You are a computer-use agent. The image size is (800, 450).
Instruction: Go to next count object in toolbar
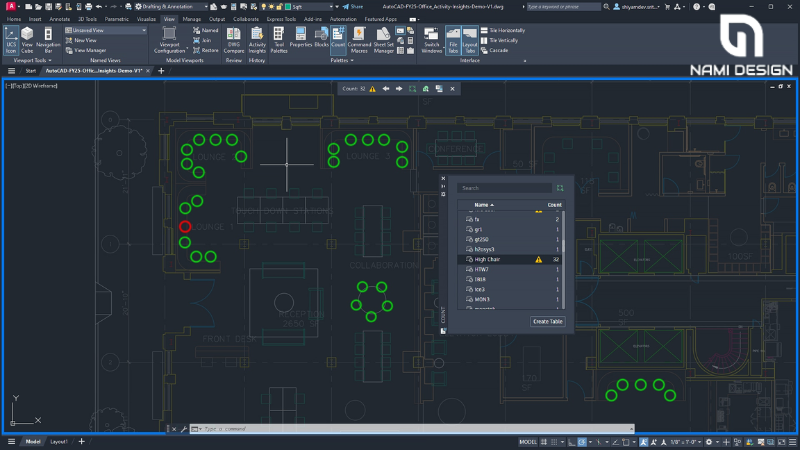tap(399, 89)
